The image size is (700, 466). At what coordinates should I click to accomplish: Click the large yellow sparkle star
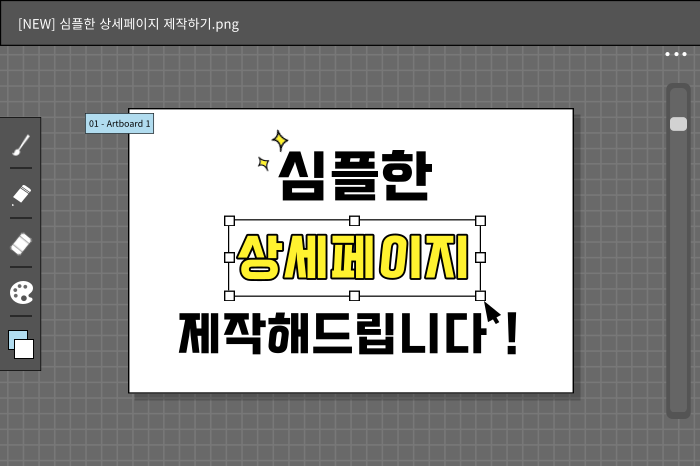coord(280,140)
